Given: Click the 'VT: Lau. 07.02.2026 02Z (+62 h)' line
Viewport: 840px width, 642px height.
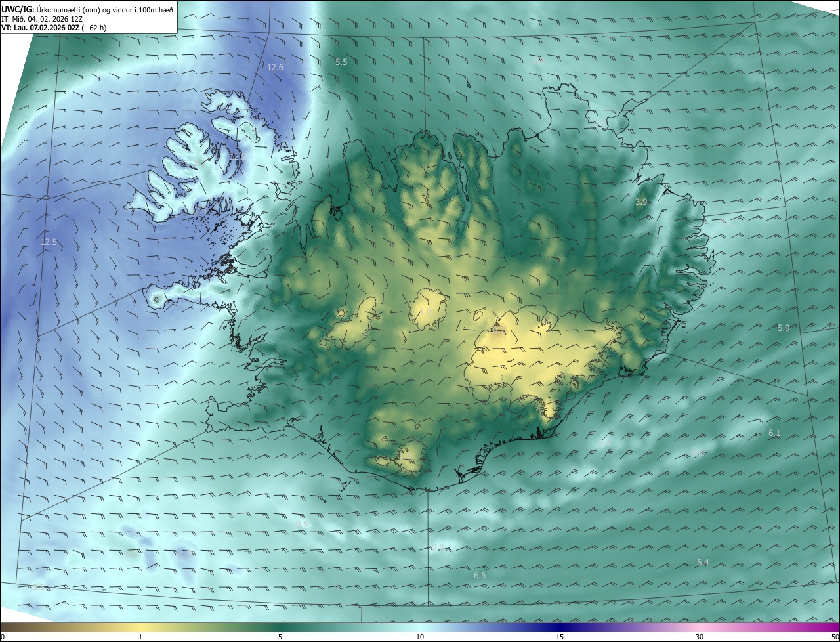Looking at the screenshot, I should tap(54, 28).
